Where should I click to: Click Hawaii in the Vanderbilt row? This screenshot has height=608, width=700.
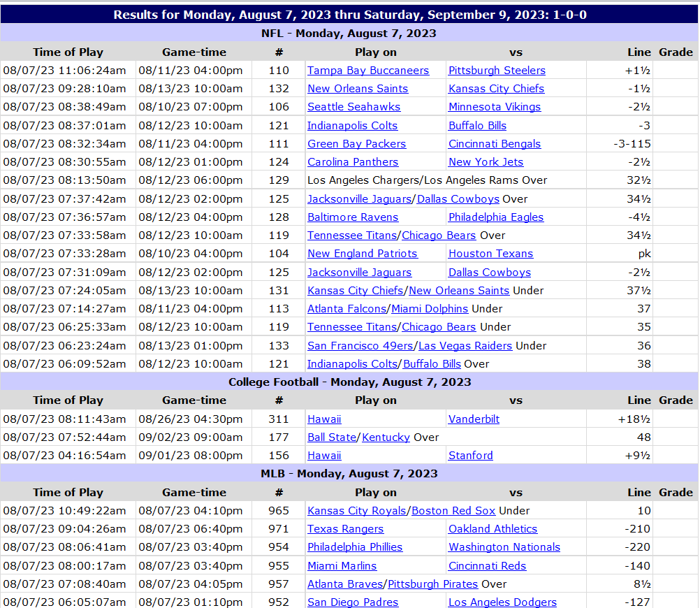click(x=325, y=419)
